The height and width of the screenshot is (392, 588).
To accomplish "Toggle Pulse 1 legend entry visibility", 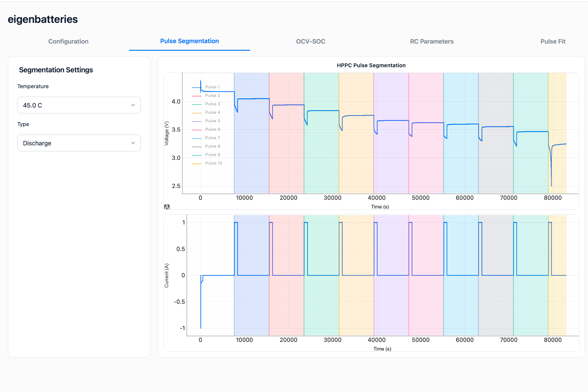I will click(206, 87).
